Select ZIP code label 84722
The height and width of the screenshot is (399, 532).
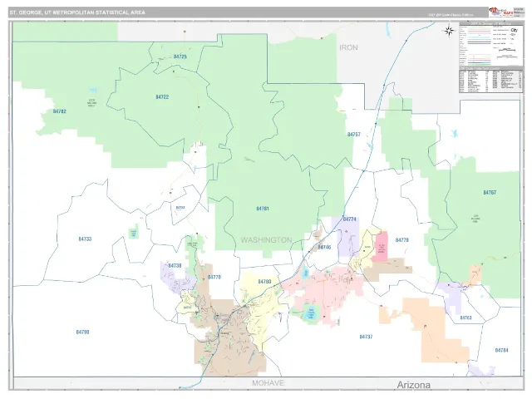pyautogui.click(x=162, y=97)
